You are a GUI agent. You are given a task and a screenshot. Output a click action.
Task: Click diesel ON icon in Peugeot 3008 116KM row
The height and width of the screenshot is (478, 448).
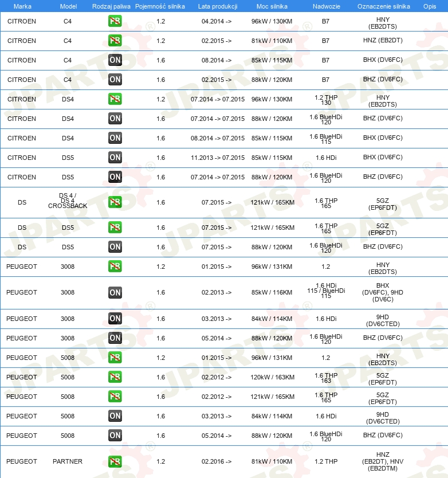click(115, 293)
